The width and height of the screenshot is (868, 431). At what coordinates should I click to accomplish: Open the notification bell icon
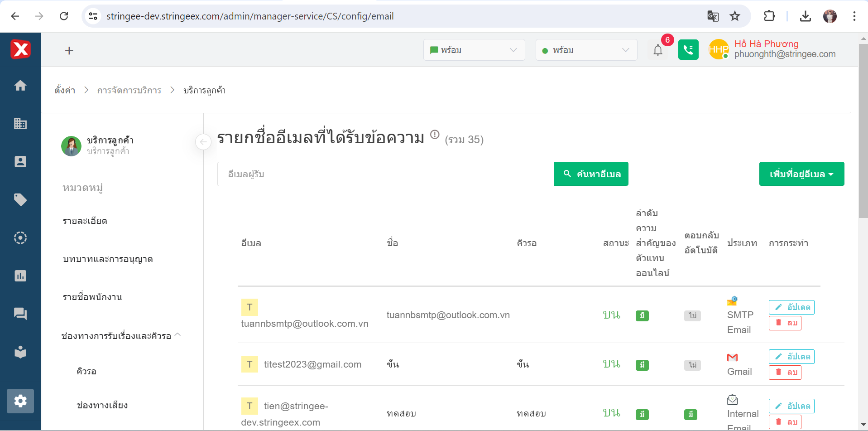657,50
